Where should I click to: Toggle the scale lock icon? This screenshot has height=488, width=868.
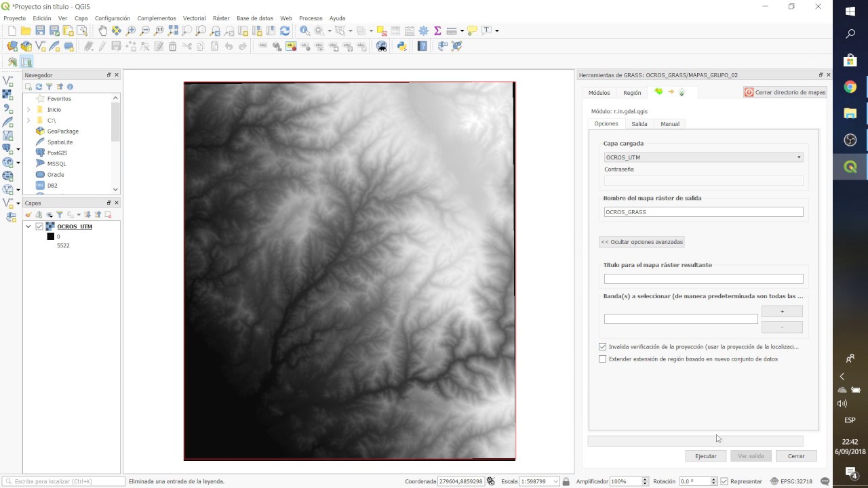point(566,481)
